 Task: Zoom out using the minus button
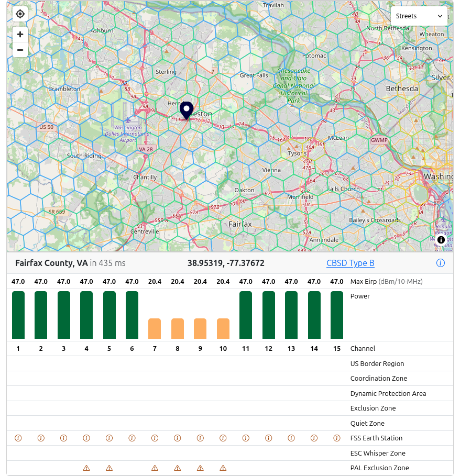click(x=19, y=49)
